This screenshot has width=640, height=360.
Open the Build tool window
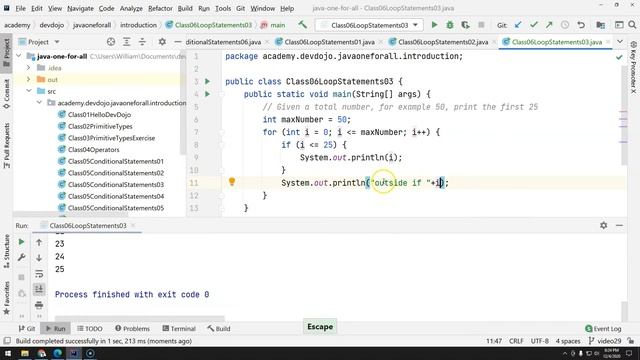[219, 328]
